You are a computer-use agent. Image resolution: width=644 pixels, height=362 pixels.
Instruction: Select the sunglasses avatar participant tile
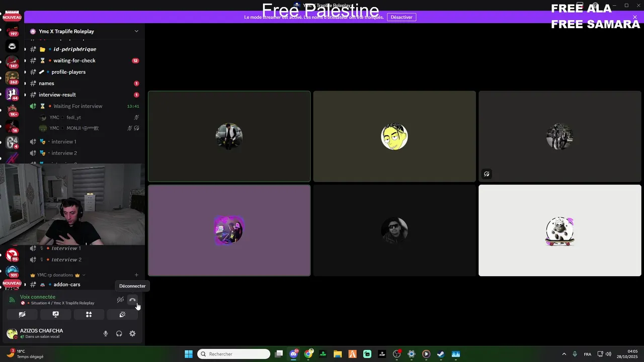click(x=394, y=230)
